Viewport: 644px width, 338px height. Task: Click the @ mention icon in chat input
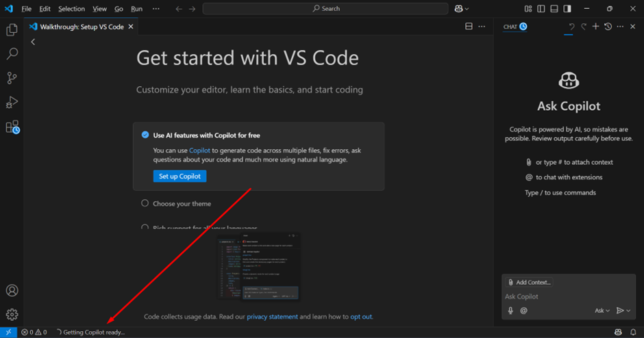coord(523,311)
